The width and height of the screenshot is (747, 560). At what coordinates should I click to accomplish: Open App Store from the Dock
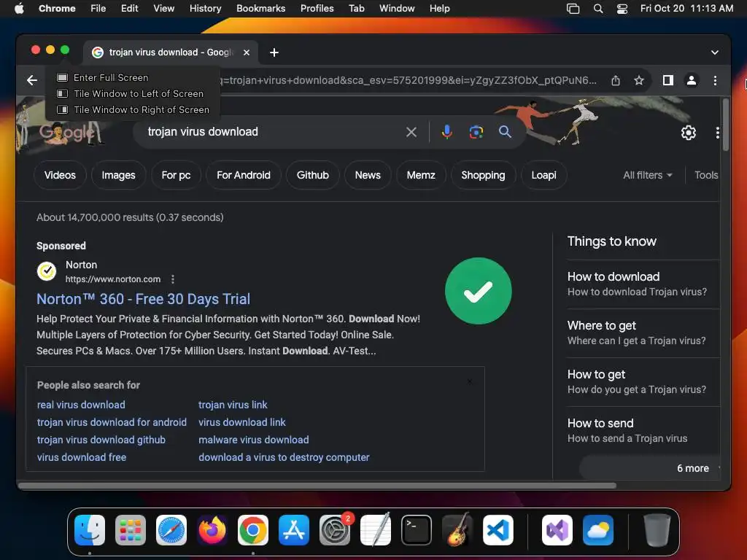coord(294,530)
